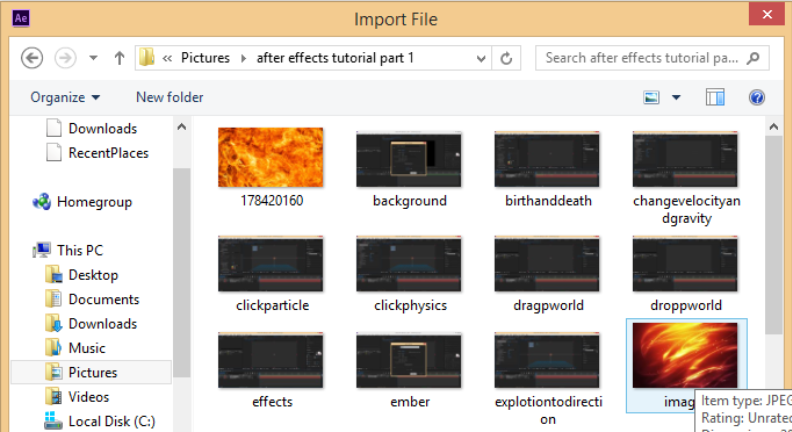Click the folder icon in address bar
792x432 pixels.
147,58
